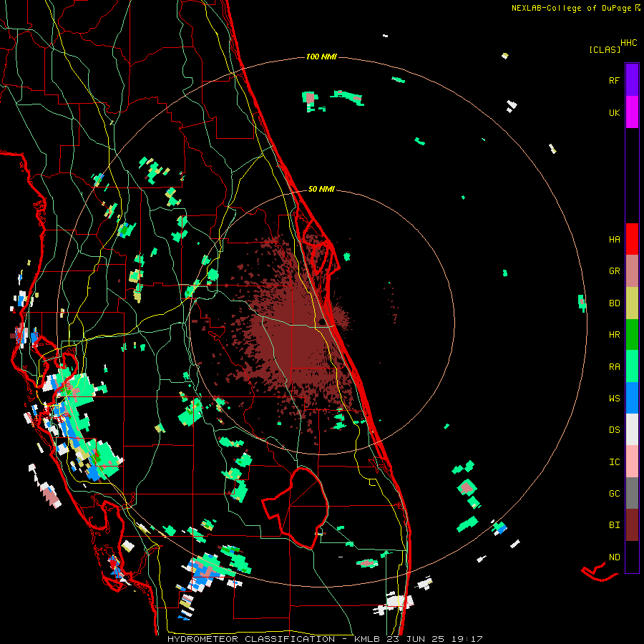Click the 'ND' legend label

coord(614,557)
